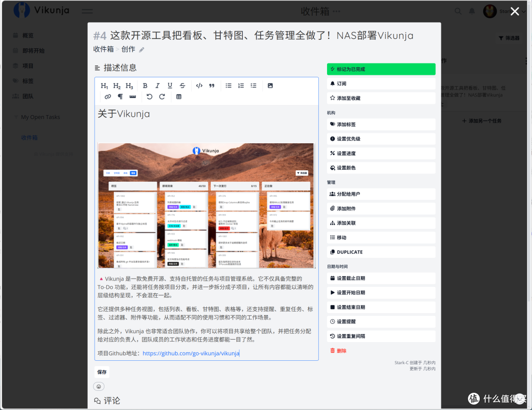
Task: Click 设置提醒 to set reminders
Action: [381, 322]
